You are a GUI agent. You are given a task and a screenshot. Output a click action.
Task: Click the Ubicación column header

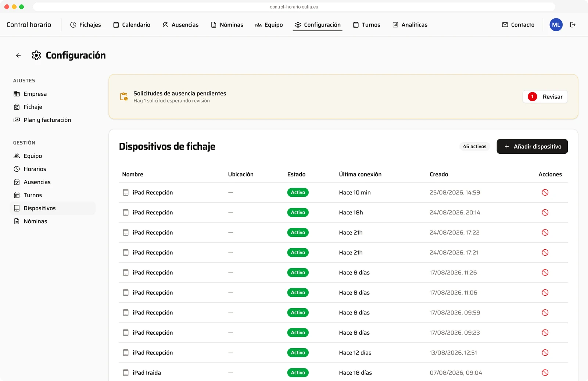241,174
